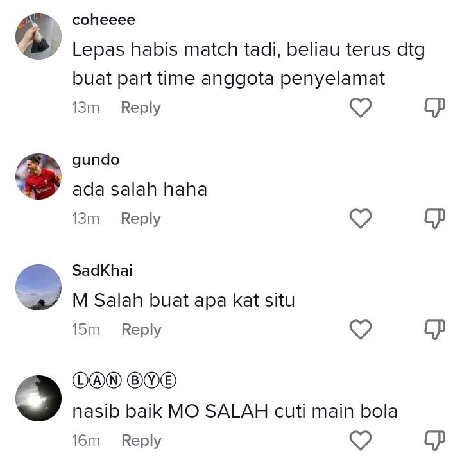This screenshot has width=462, height=476.
Task: Visit the gundo username link
Action: click(96, 160)
